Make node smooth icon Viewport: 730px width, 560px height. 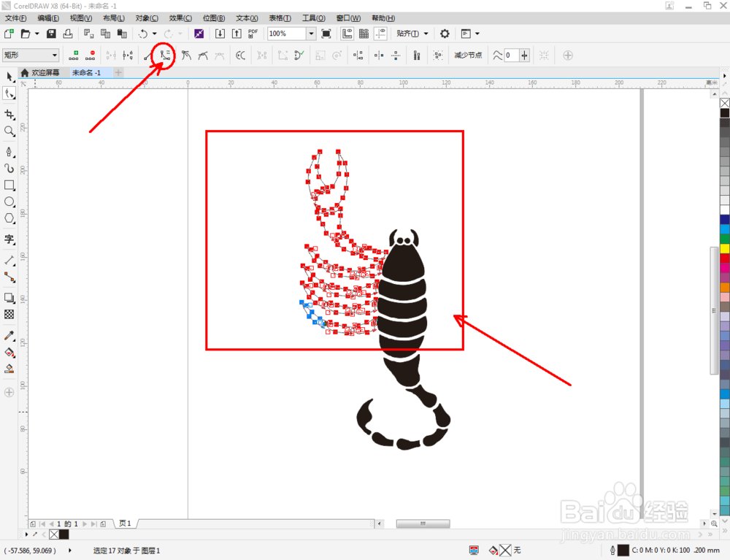203,55
